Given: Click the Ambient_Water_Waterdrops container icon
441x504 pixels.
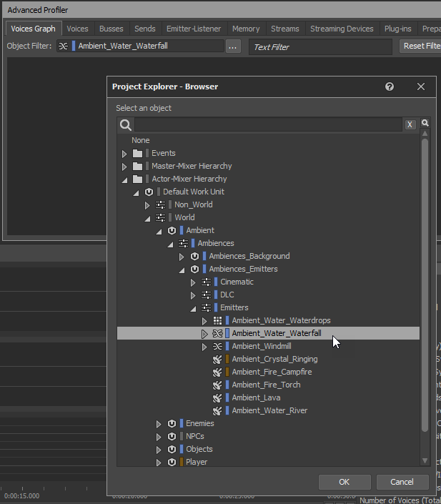Looking at the screenshot, I should [218, 320].
